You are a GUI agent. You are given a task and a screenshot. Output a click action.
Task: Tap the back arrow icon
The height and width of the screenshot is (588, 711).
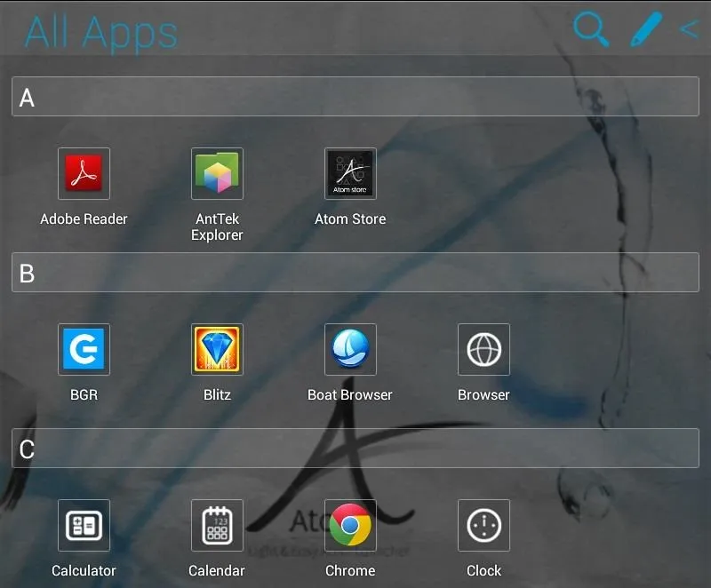[690, 29]
